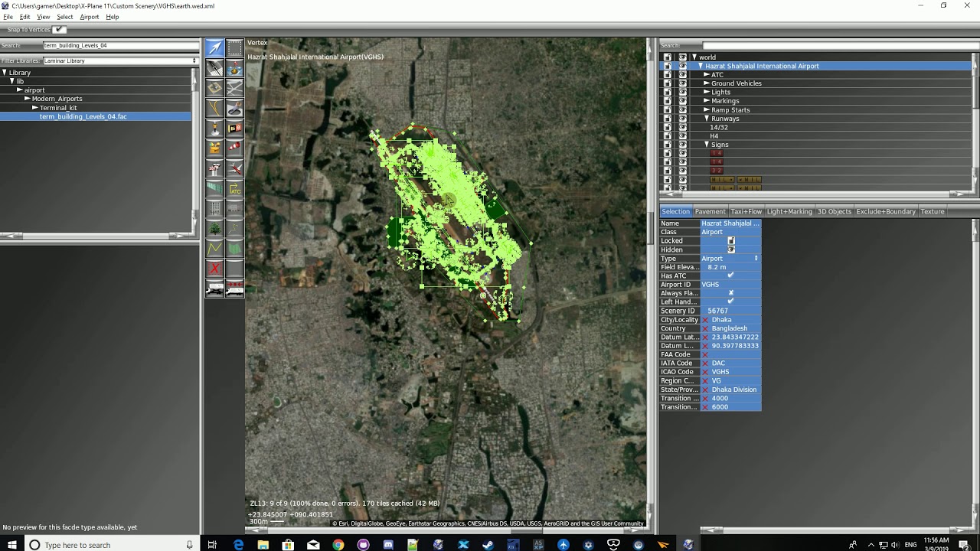This screenshot has height=551, width=980.
Task: Expand the Markings hierarchy group
Action: [x=707, y=101]
